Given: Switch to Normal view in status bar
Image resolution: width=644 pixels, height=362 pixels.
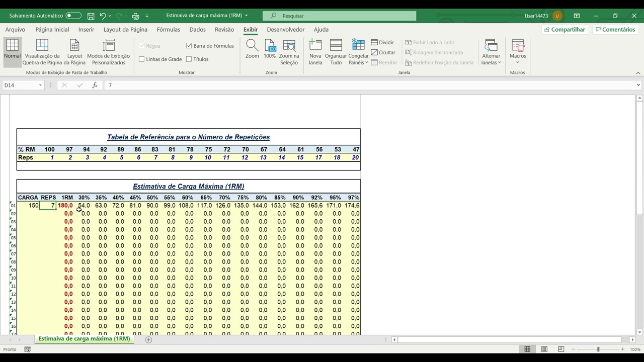Looking at the screenshot, I should (527, 349).
